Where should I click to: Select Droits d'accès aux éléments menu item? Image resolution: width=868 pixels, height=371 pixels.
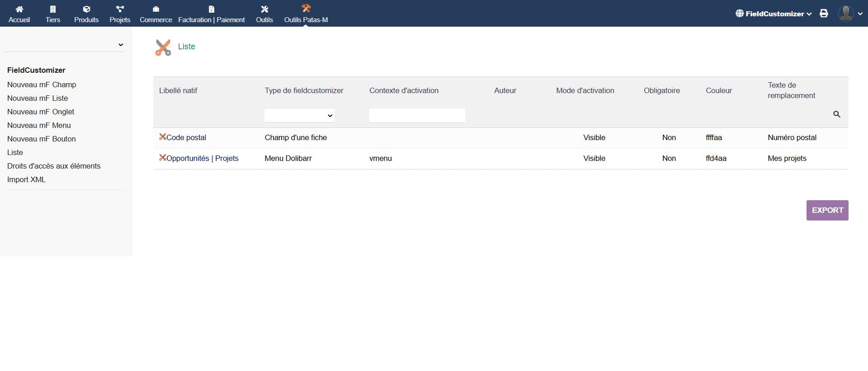(54, 166)
